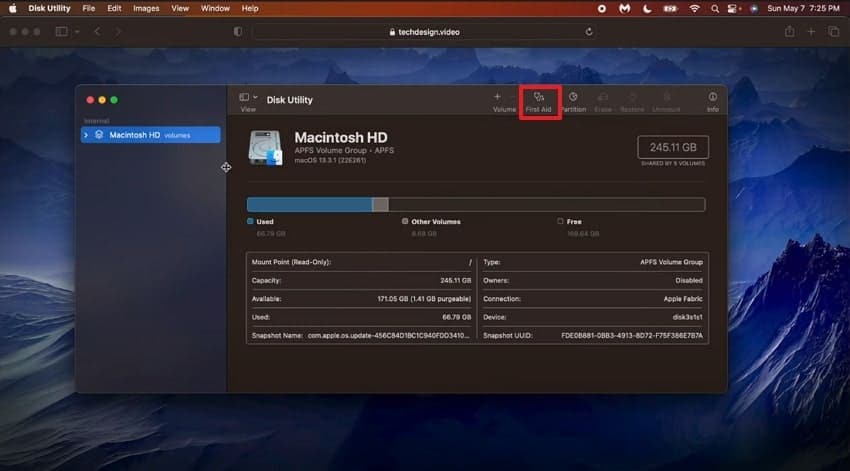This screenshot has height=471, width=850.
Task: Go back in Safari
Action: [x=97, y=31]
